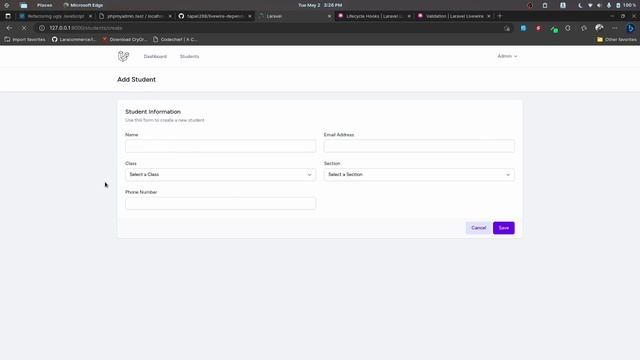
Task: Click the red extension icon in toolbar
Action: point(538,28)
